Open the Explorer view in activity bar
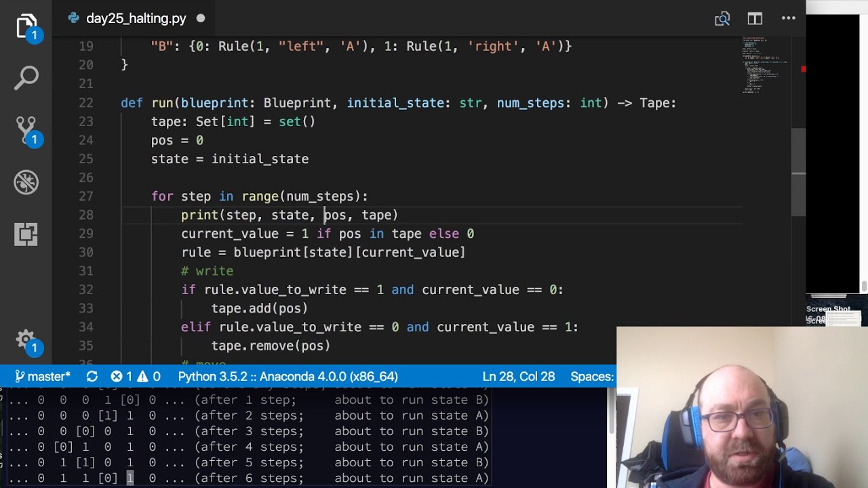Screen dimensions: 868x488 coord(26,26)
